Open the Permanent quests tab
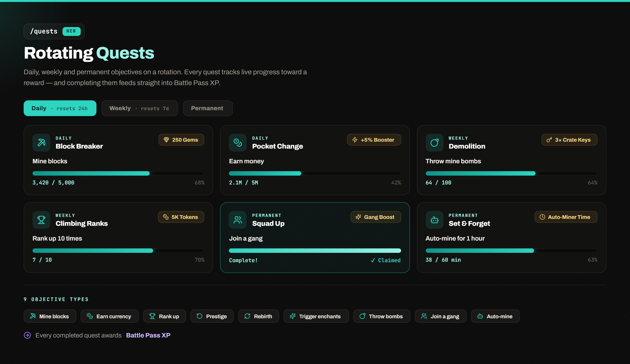Image resolution: width=630 pixels, height=364 pixels. pyautogui.click(x=208, y=108)
